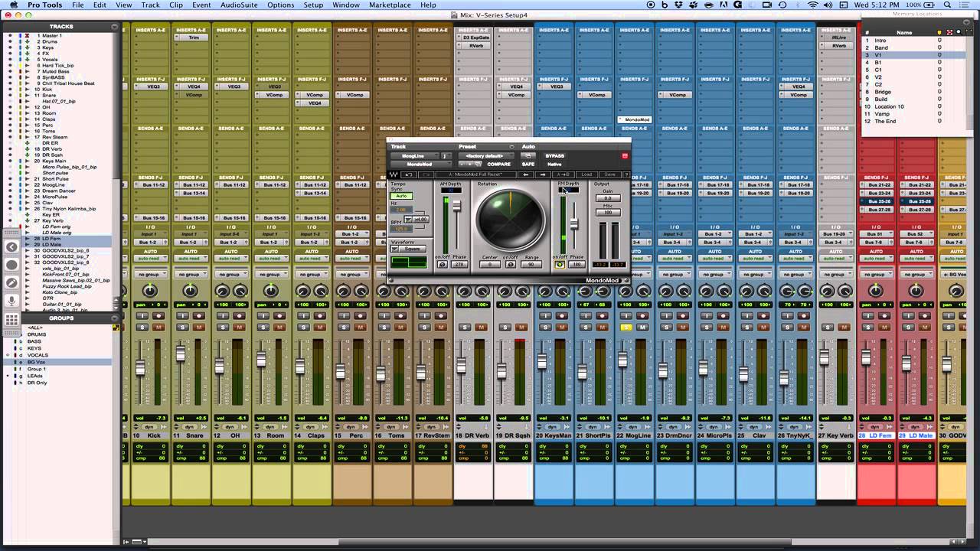The width and height of the screenshot is (980, 551).
Task: Adjust the FM Depth slider
Action: pyautogui.click(x=573, y=224)
